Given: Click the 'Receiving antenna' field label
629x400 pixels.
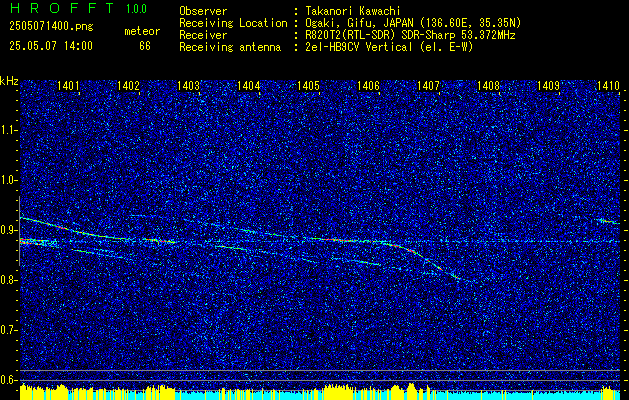Looking at the screenshot, I should 230,47.
